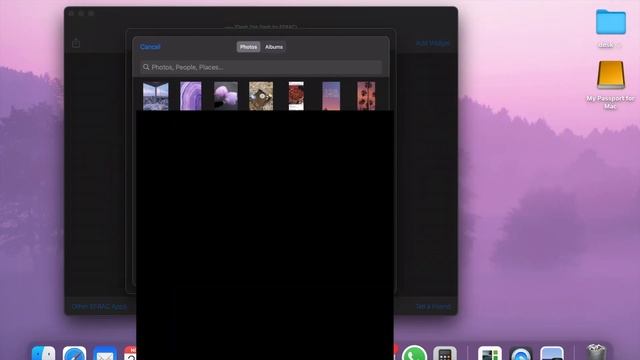Cancel the photo picker dialog
Image resolution: width=640 pixels, height=360 pixels.
click(x=150, y=47)
